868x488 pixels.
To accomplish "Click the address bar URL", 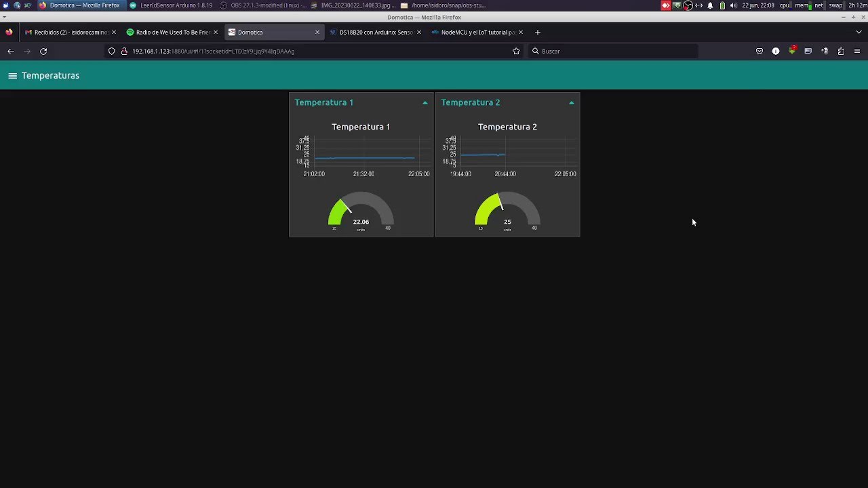I will point(213,51).
